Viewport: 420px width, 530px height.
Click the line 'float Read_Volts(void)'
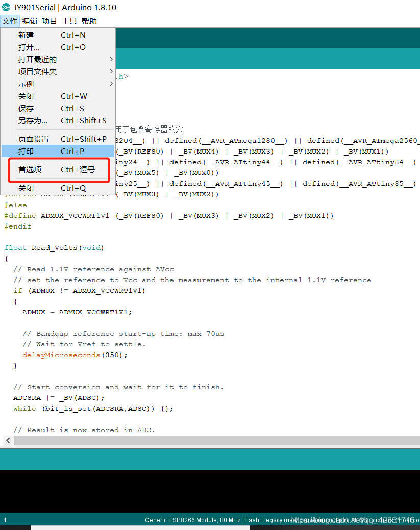[54, 248]
